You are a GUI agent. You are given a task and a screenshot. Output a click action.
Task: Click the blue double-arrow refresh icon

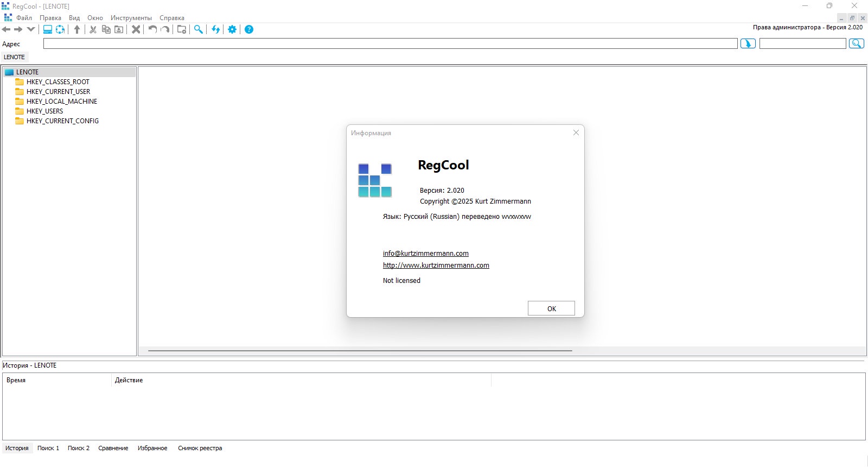tap(216, 29)
